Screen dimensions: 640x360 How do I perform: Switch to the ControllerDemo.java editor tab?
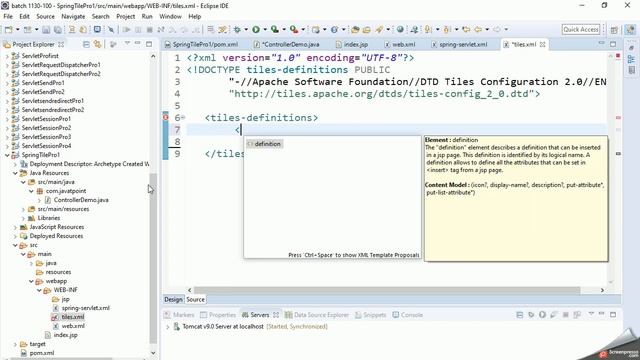(x=291, y=44)
